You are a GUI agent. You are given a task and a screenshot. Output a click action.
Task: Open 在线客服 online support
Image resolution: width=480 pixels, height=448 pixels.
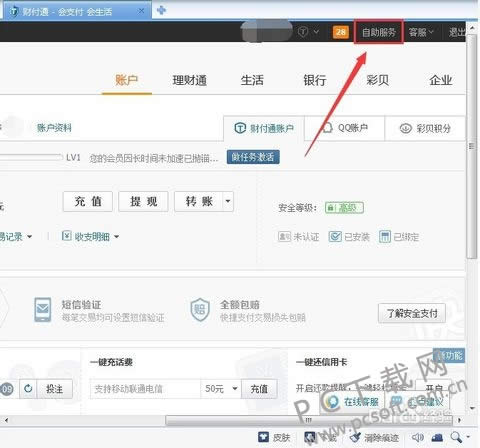(x=352, y=402)
